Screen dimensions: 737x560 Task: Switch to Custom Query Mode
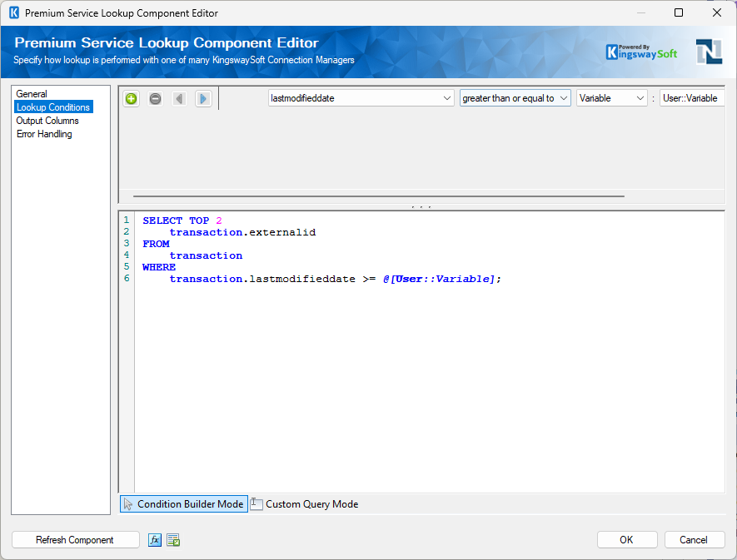(x=304, y=504)
